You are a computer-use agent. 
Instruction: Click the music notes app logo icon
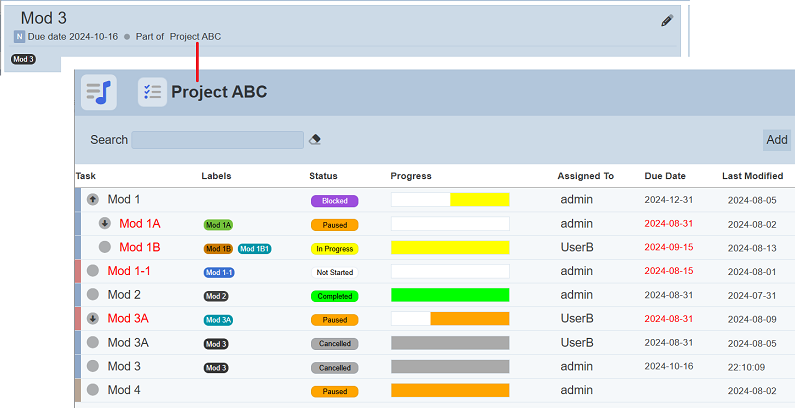point(99,92)
